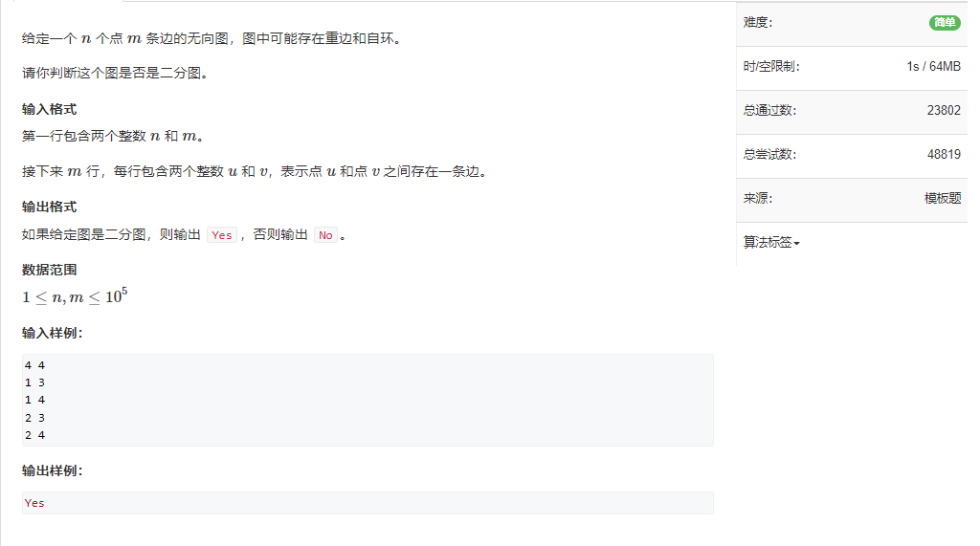
Task: Click the inline No code tag
Action: click(x=325, y=235)
